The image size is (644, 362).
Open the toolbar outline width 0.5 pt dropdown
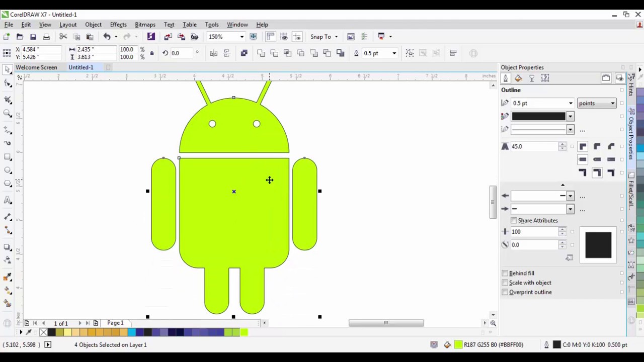(x=394, y=53)
